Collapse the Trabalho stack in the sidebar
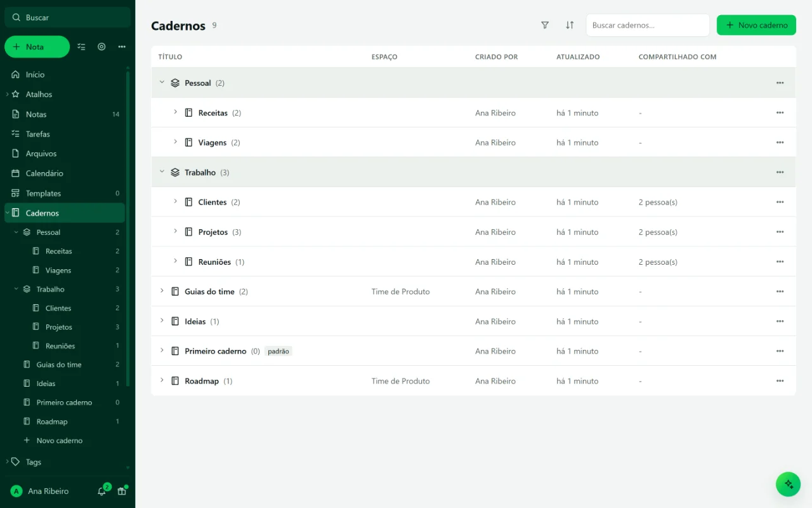This screenshot has width=812, height=508. coord(16,289)
